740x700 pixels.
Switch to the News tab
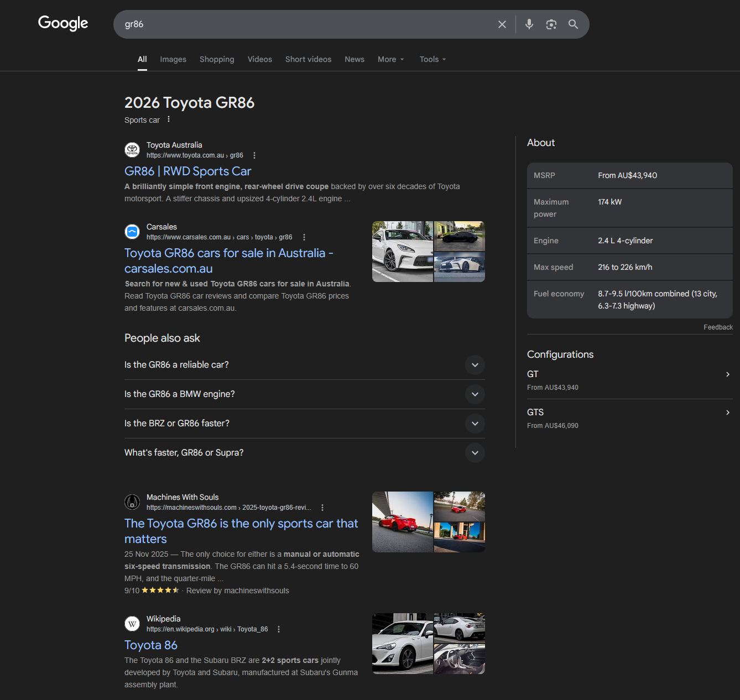(x=355, y=59)
